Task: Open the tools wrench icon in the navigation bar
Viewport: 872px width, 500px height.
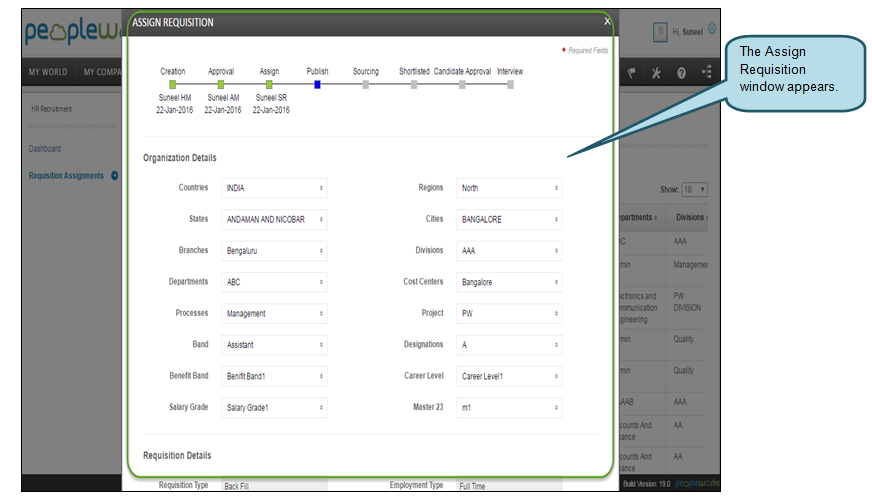Action: pyautogui.click(x=656, y=73)
